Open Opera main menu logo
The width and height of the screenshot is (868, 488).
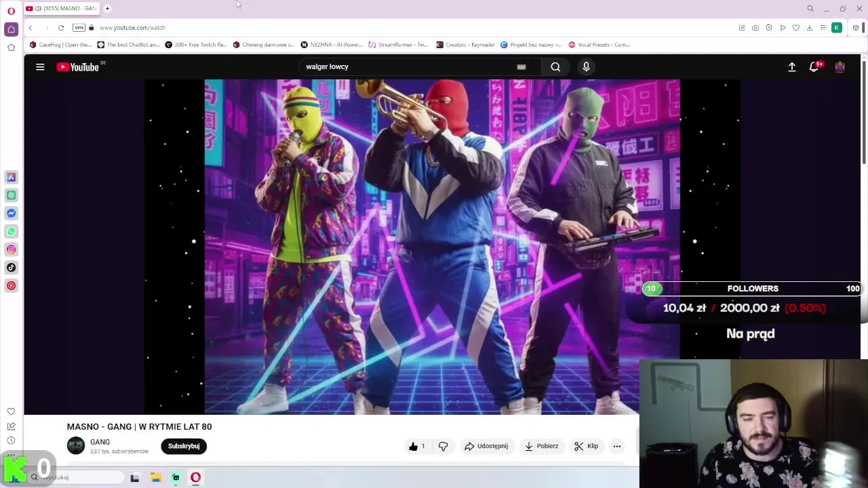click(11, 11)
